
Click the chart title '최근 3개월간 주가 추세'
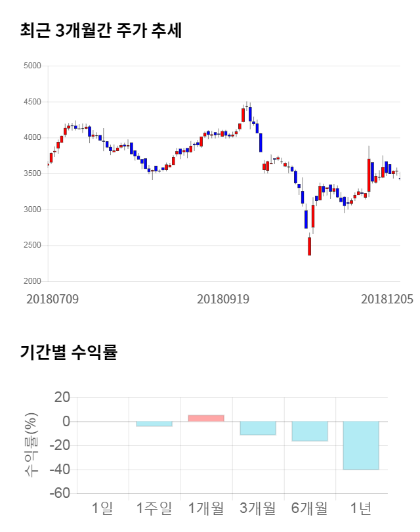[101, 31]
